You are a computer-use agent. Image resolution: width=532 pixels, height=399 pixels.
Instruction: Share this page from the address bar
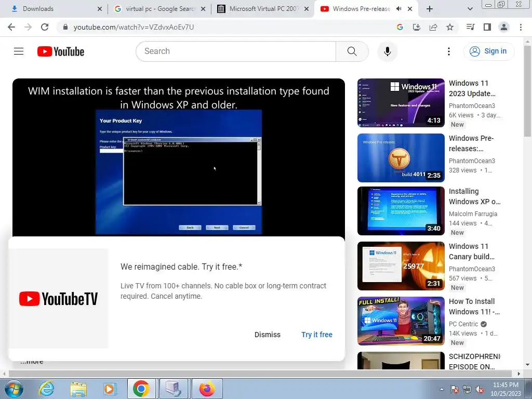tap(433, 27)
